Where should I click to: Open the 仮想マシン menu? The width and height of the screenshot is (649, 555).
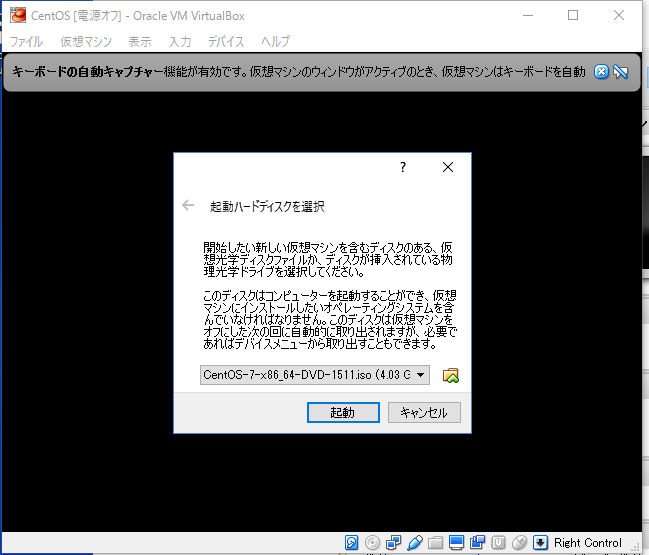point(86,41)
